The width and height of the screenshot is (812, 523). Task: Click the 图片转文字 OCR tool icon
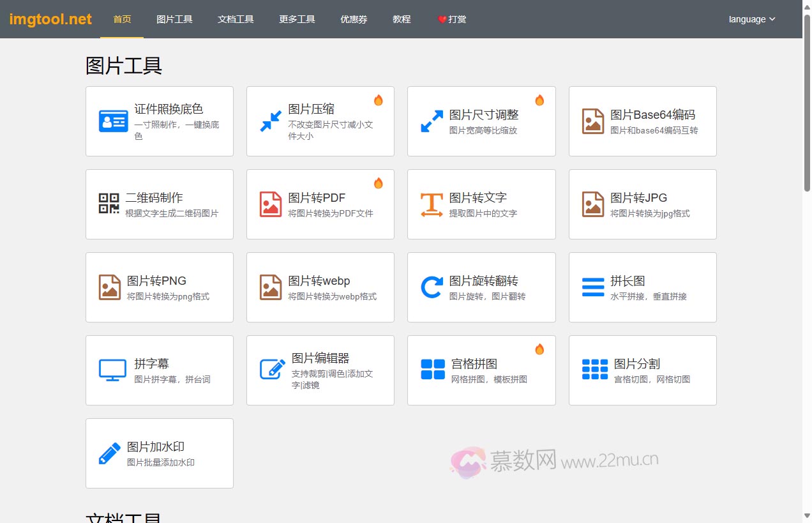[x=432, y=204]
